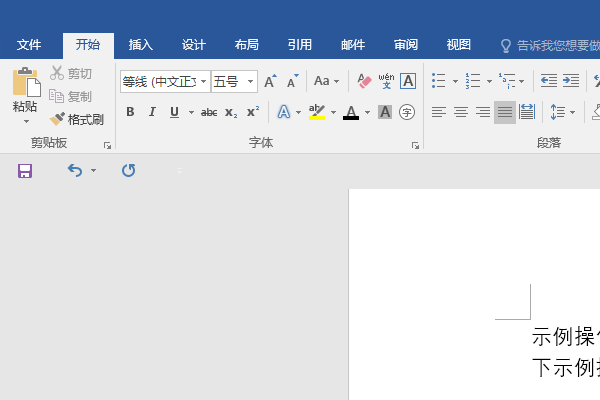Image resolution: width=600 pixels, height=400 pixels.
Task: Toggle strikethrough abc formatting
Action: pos(209,112)
